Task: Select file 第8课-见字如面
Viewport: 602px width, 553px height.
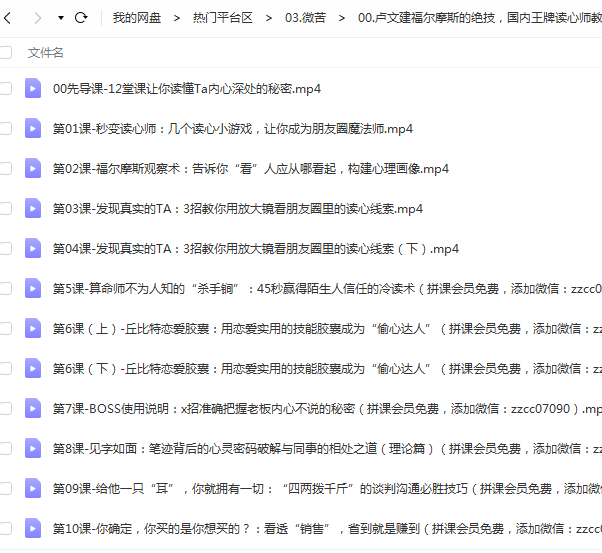Action: [x=327, y=449]
